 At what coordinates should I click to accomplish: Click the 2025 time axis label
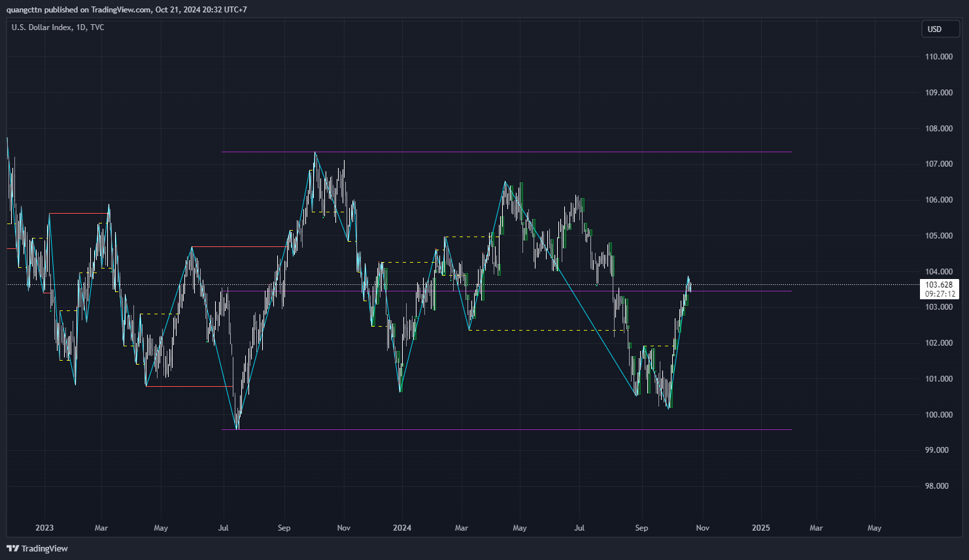[x=761, y=528]
